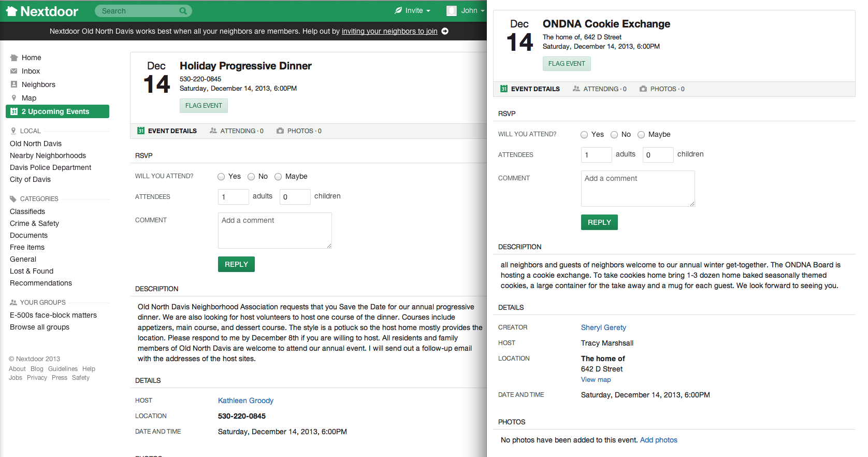Click adults count field for Progressive Dinner
This screenshot has width=868, height=457.
pyautogui.click(x=234, y=197)
